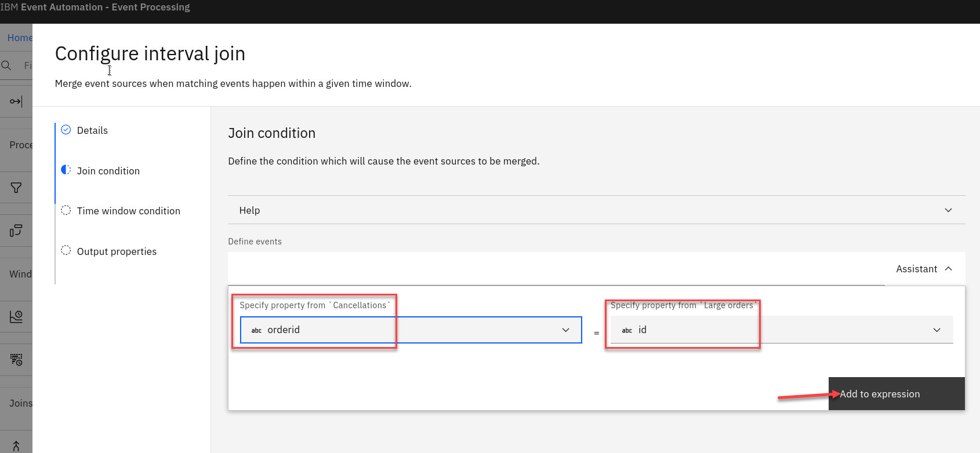The width and height of the screenshot is (980, 453).
Task: Go to the Join condition step
Action: coord(108,171)
